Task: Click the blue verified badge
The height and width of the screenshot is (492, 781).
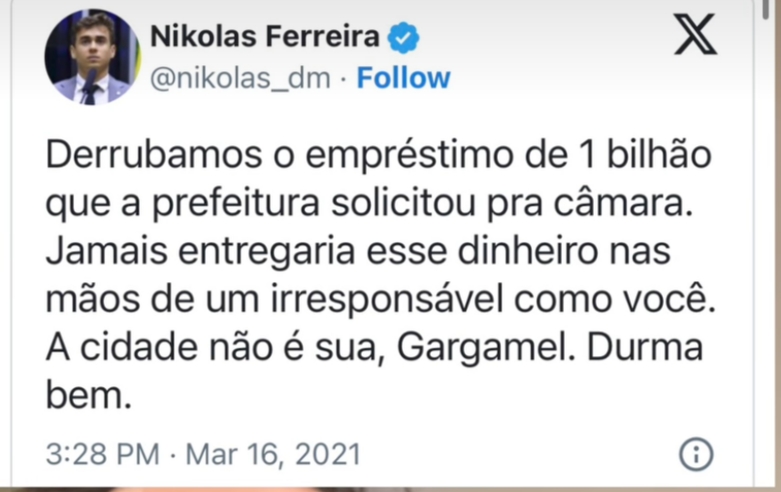Action: click(x=404, y=40)
